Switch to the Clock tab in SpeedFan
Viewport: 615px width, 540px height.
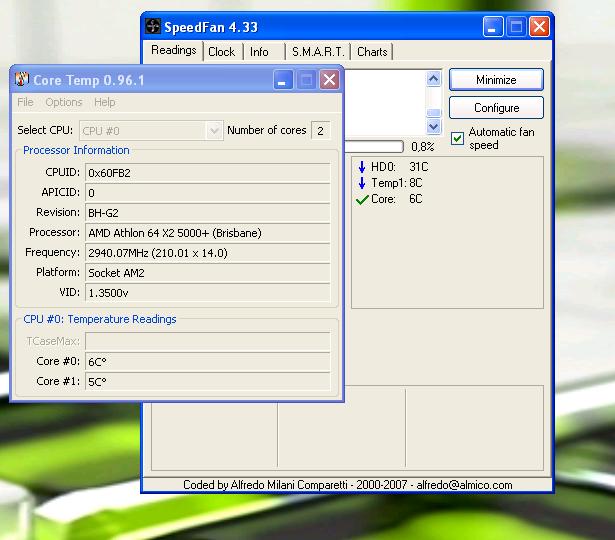click(x=222, y=52)
